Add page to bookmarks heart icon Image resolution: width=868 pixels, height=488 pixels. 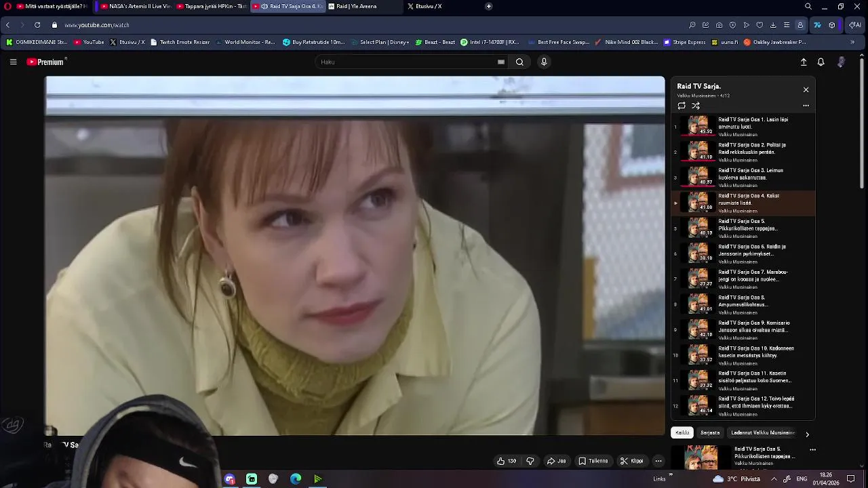point(759,25)
